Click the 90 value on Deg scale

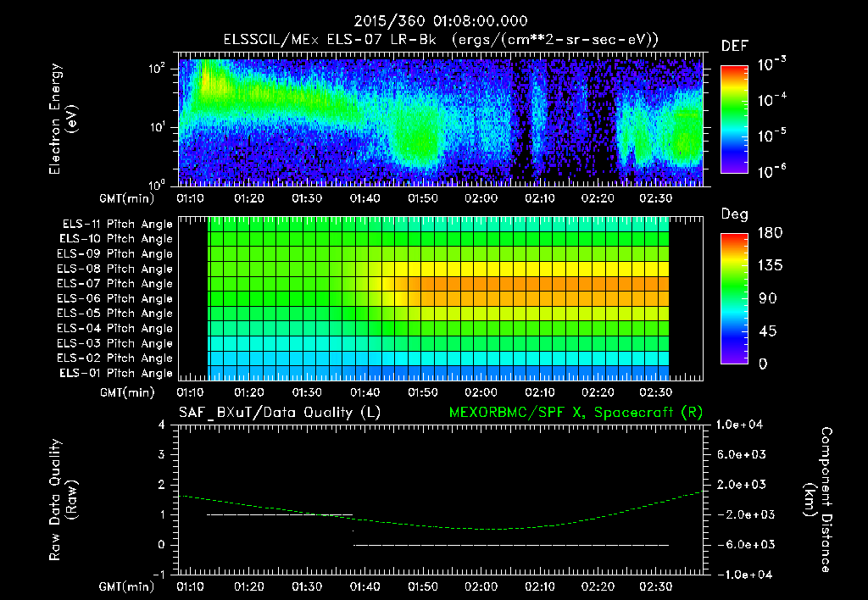tap(767, 298)
